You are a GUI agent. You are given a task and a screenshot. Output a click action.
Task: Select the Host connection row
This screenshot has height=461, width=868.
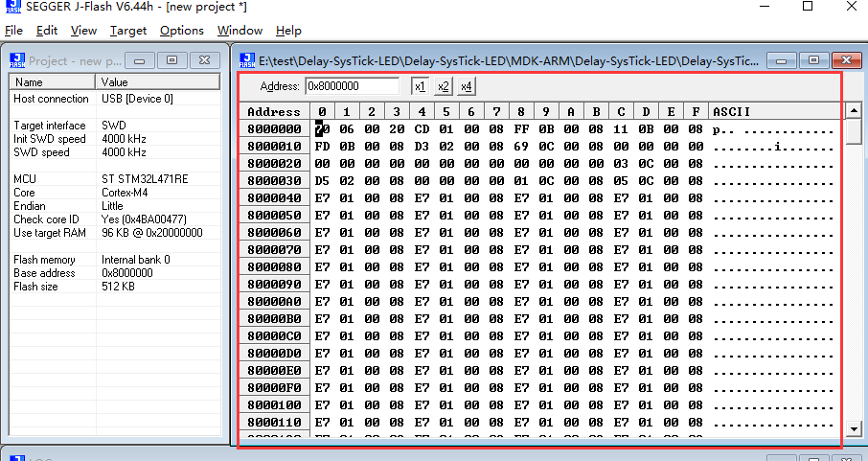pyautogui.click(x=115, y=99)
